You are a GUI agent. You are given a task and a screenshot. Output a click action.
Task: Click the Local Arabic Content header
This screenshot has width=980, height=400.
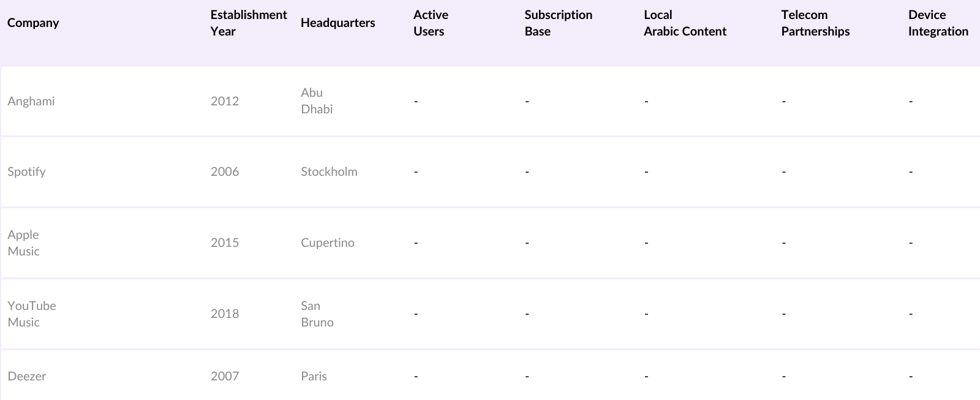coord(685,23)
